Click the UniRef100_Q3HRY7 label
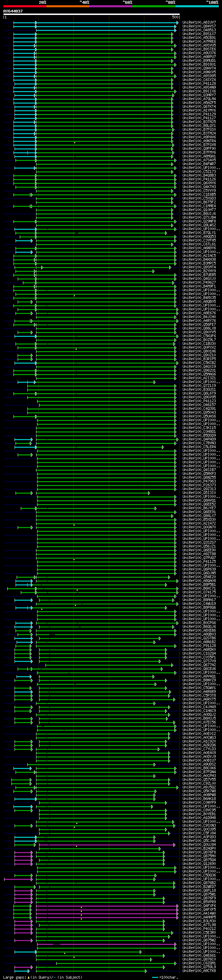Image resolution: width=222 pixels, height=980 pixels. (x=199, y=95)
